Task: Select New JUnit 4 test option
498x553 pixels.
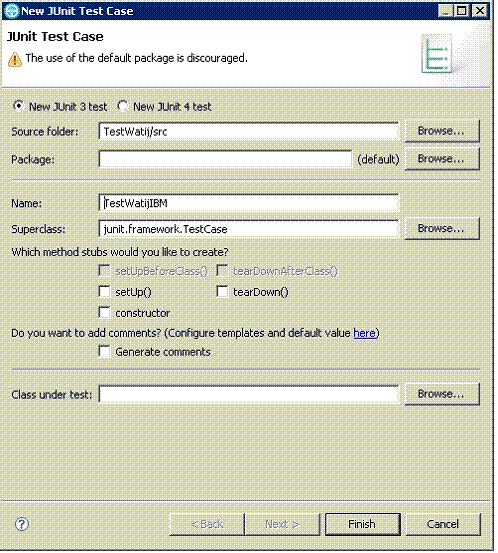Action: [x=122, y=106]
